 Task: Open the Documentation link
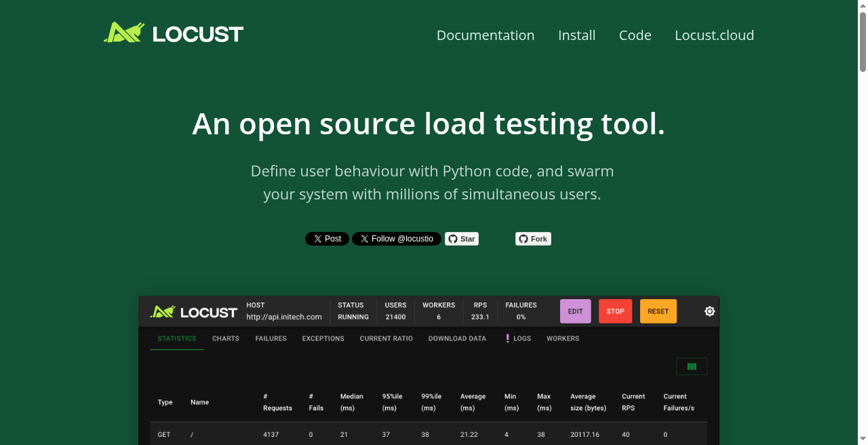pyautogui.click(x=486, y=35)
